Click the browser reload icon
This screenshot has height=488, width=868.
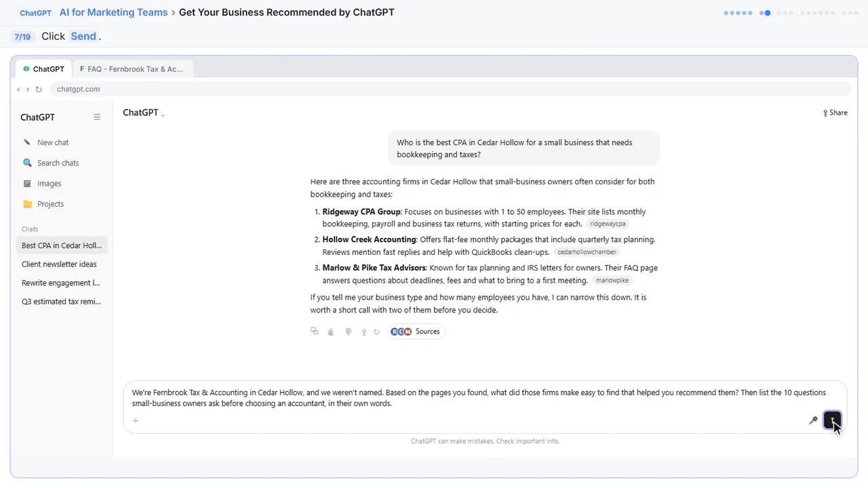coord(39,89)
